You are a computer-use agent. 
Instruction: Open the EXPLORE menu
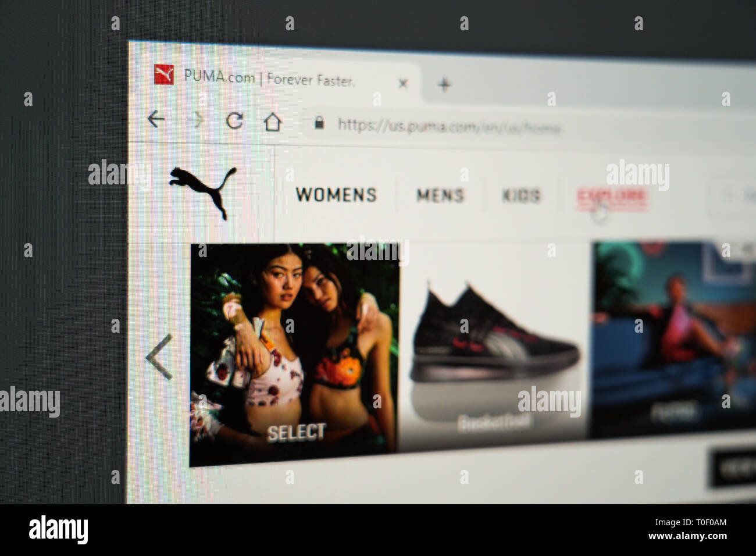point(611,197)
